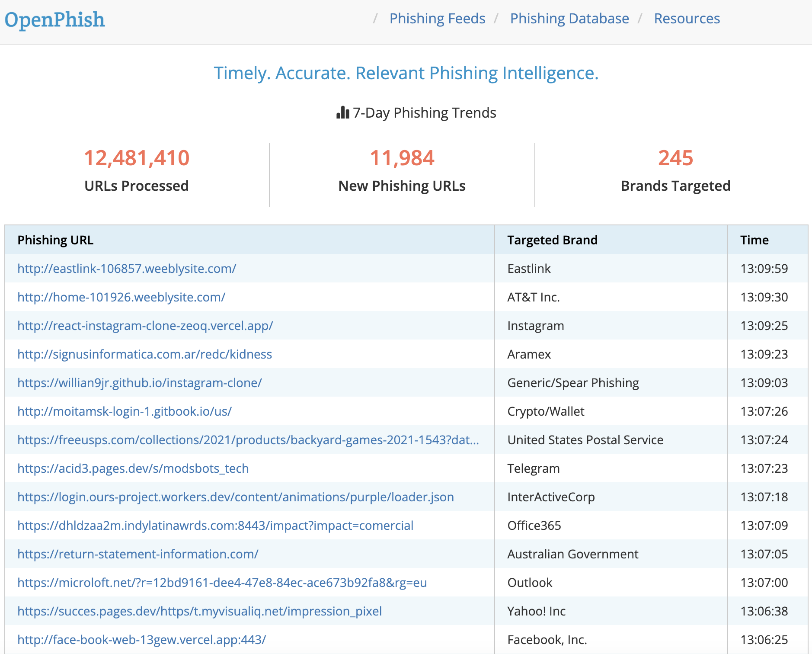This screenshot has width=812, height=654.
Task: Click the dhldzaa2m.indylatinawrds.com URL
Action: 215,526
